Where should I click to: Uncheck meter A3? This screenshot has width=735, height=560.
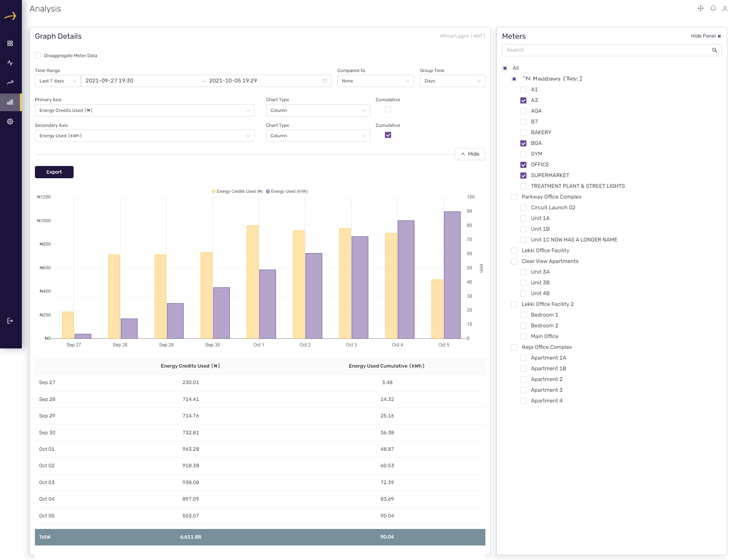[523, 100]
